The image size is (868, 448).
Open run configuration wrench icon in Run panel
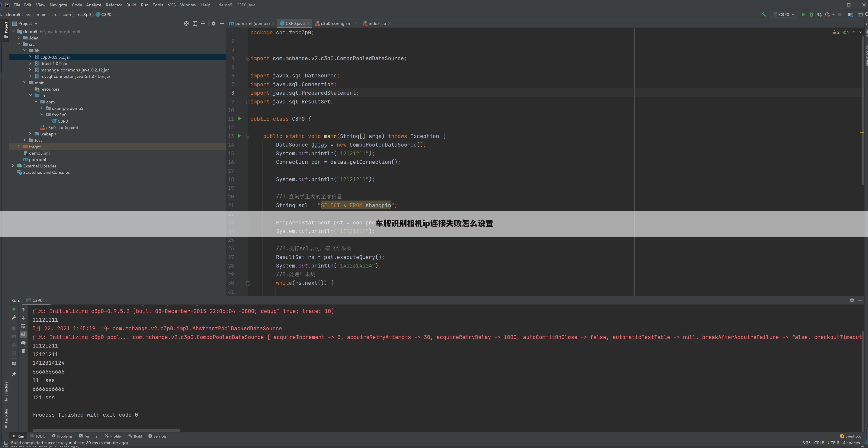14,317
